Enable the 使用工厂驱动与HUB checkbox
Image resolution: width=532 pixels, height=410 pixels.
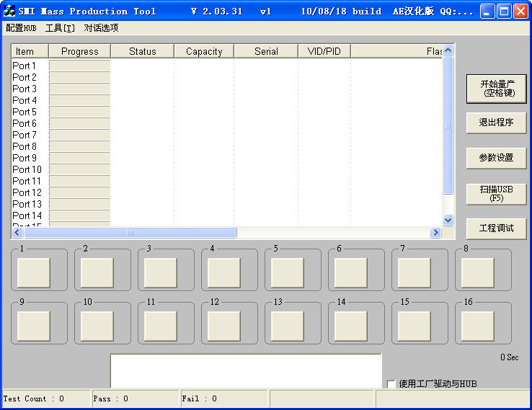391,384
